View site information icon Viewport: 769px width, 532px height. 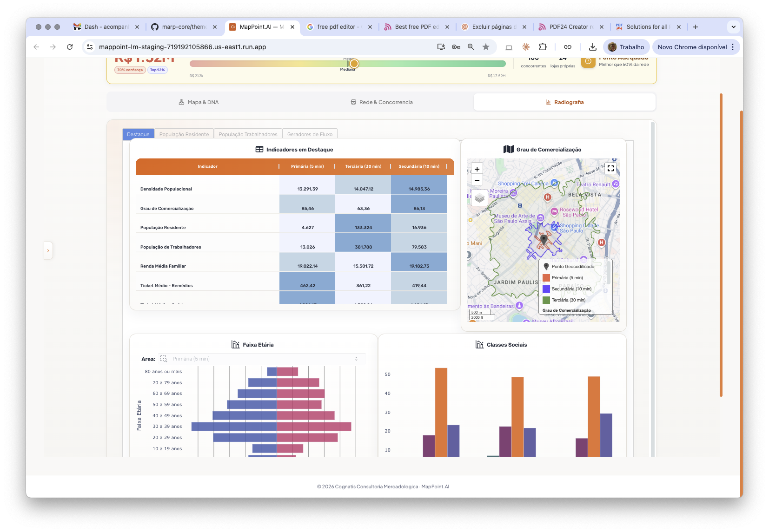point(90,47)
